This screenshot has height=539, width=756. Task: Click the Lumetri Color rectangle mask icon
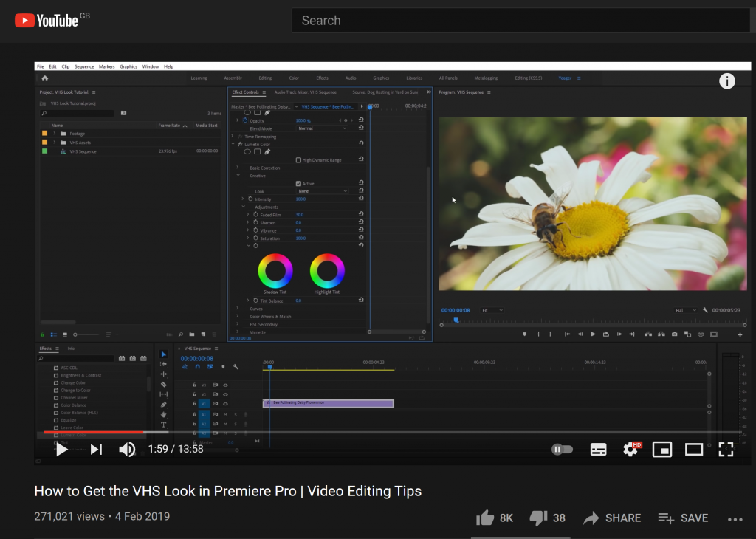point(258,152)
